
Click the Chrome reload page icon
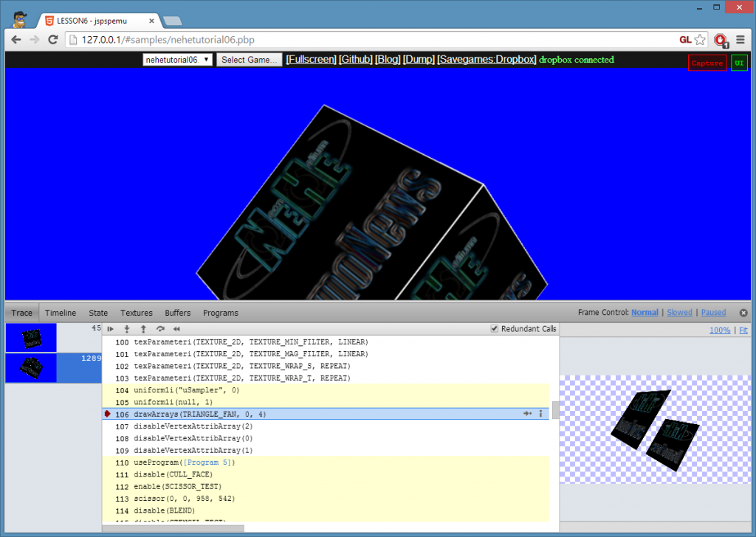pos(53,40)
